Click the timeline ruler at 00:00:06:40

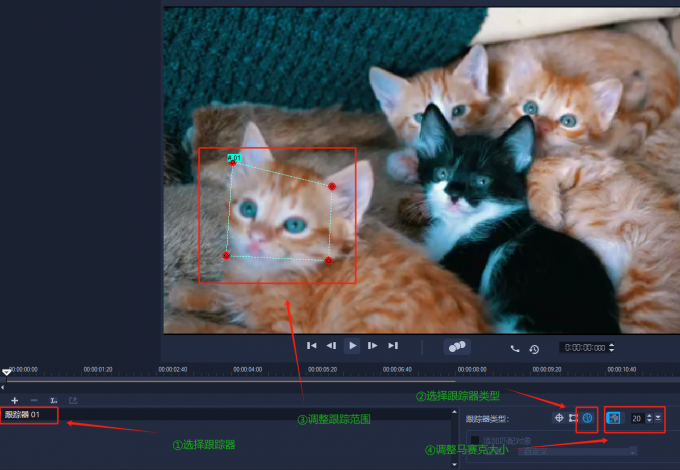tap(397, 370)
